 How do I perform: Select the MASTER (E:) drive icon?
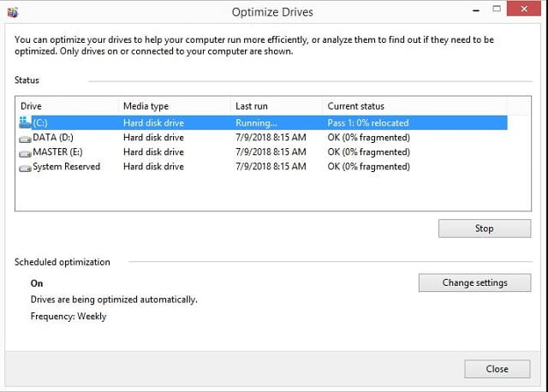coord(25,153)
